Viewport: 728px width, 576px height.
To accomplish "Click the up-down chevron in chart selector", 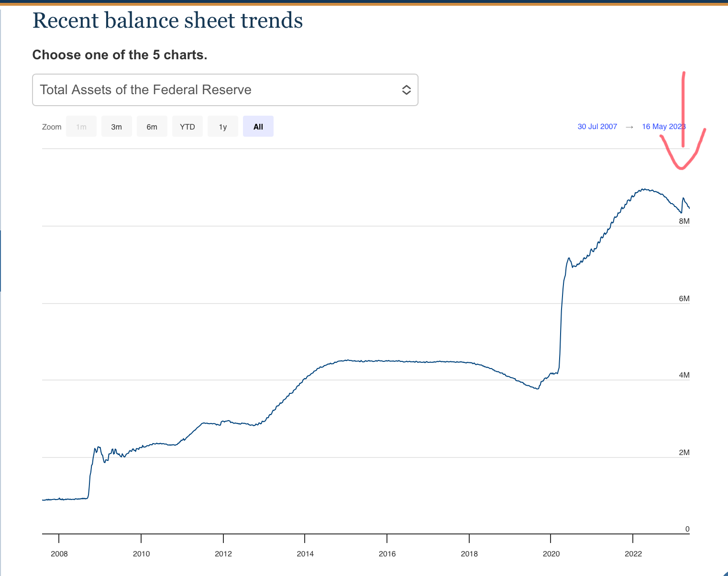I will pos(406,90).
